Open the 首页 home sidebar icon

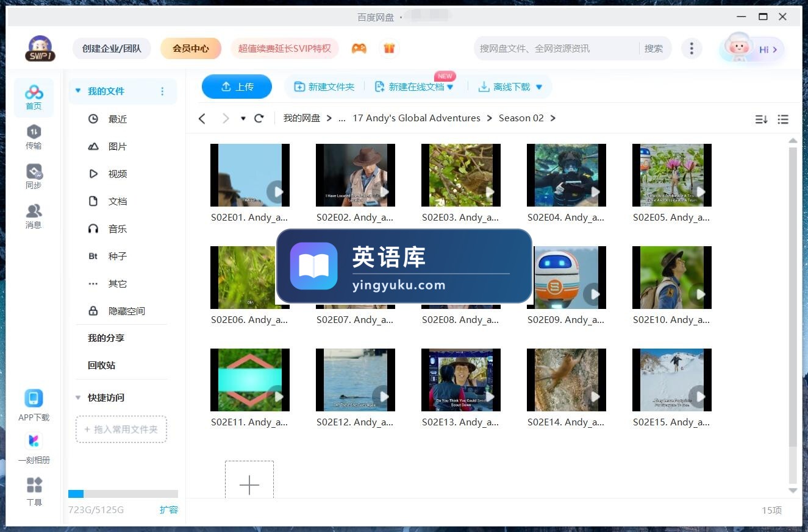(x=34, y=98)
